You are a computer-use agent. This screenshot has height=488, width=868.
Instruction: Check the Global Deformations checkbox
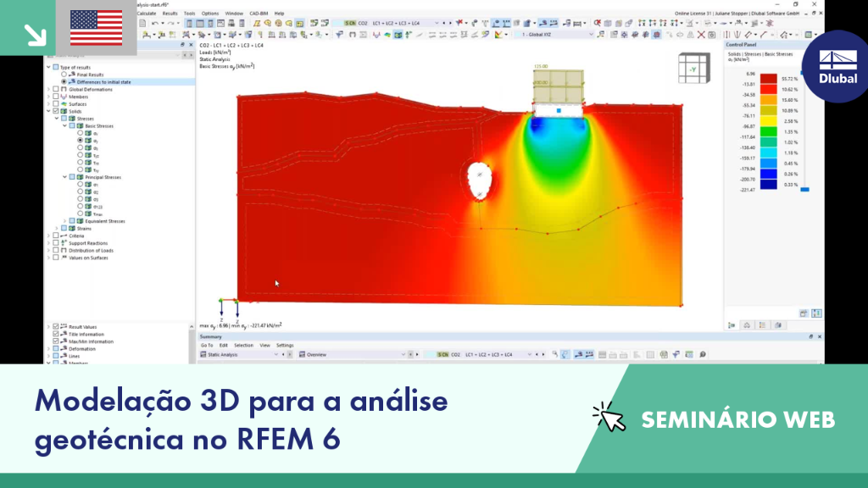pyautogui.click(x=56, y=89)
